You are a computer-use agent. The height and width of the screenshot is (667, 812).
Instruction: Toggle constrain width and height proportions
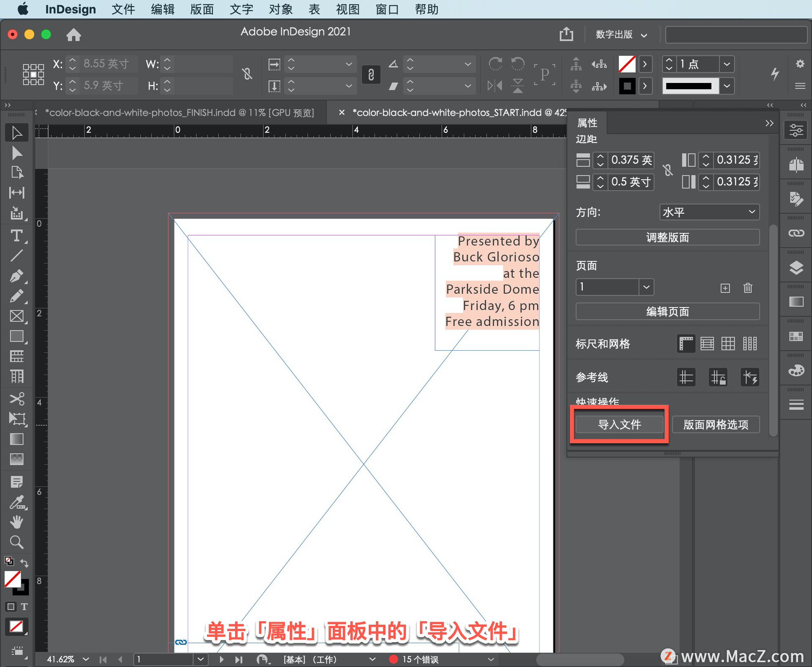click(247, 74)
